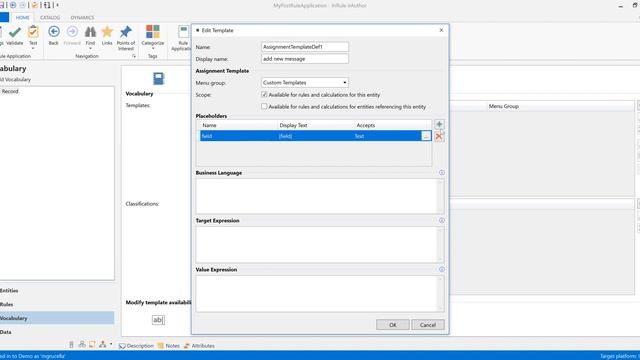Open Notes panel at bottom
The height and width of the screenshot is (360, 640).
pyautogui.click(x=169, y=346)
